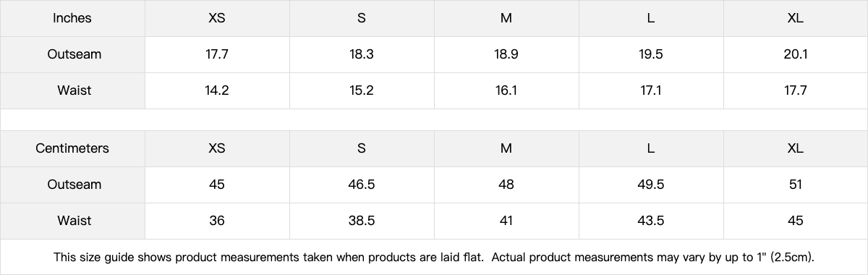Click the 49.5 outseam centimeter value
This screenshot has height=275, width=868.
[x=651, y=185]
